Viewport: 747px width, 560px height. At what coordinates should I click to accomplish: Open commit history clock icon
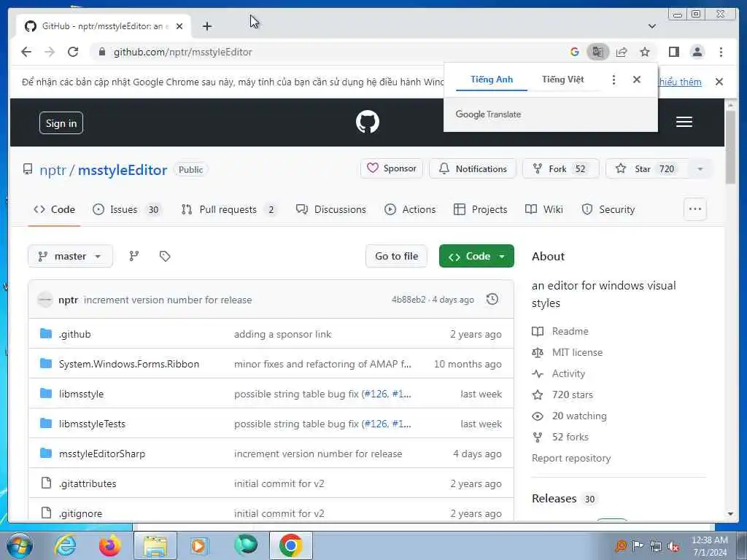click(492, 299)
